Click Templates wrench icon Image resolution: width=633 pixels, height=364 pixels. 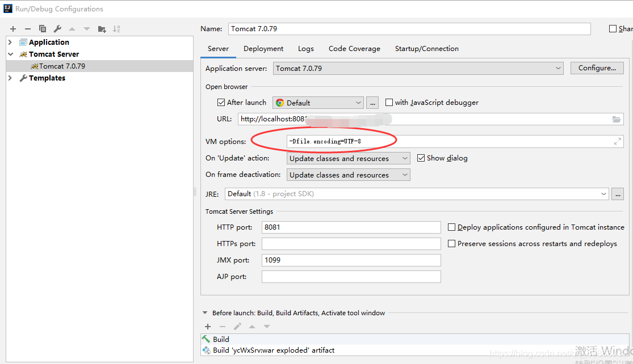[x=23, y=78]
